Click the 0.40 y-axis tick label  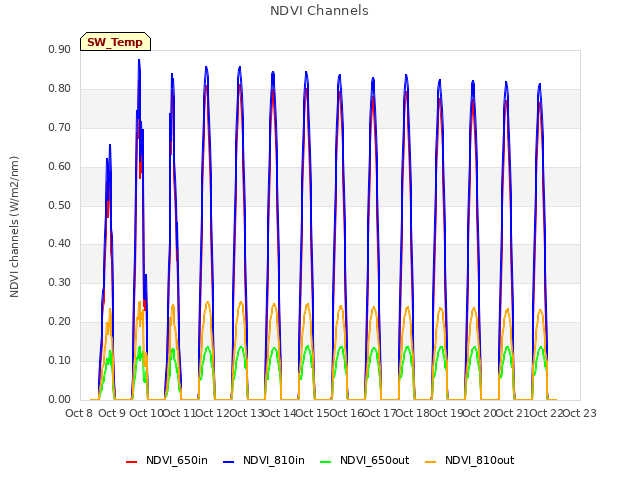pos(60,243)
